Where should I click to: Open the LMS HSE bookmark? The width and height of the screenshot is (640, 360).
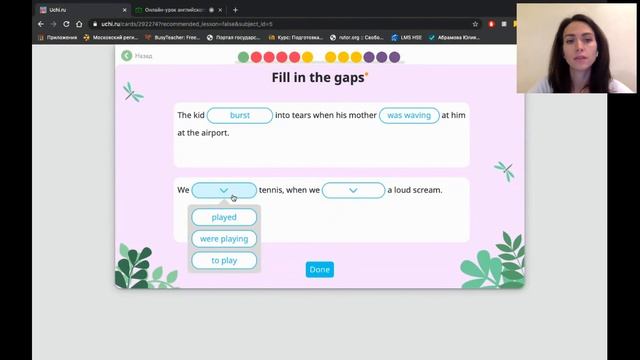tap(407, 38)
